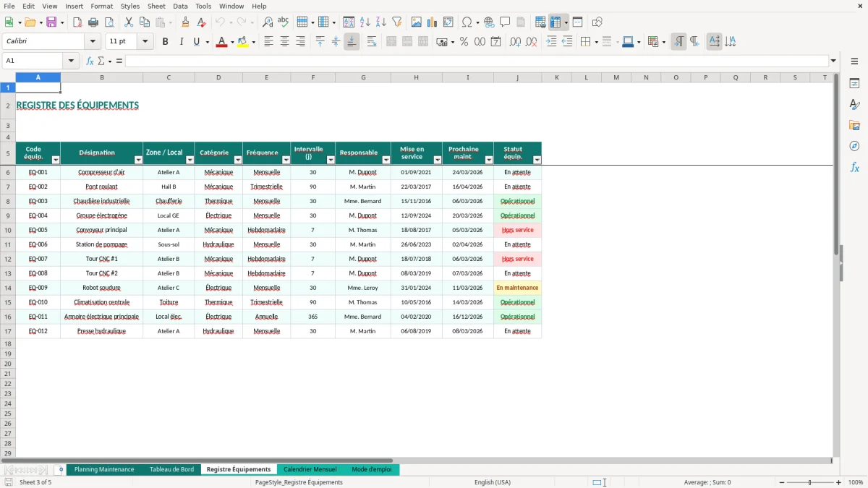
Task: Switch to Tableau de Bord tab
Action: (x=171, y=469)
